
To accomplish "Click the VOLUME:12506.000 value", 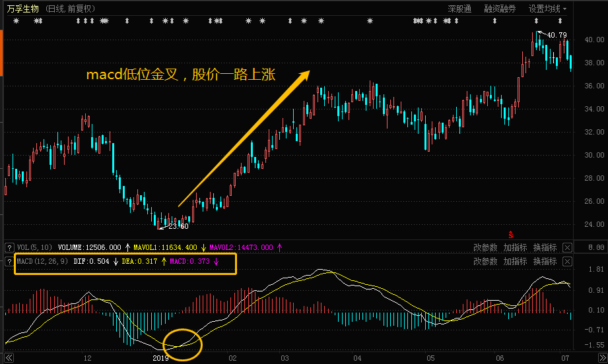I will pyautogui.click(x=90, y=247).
